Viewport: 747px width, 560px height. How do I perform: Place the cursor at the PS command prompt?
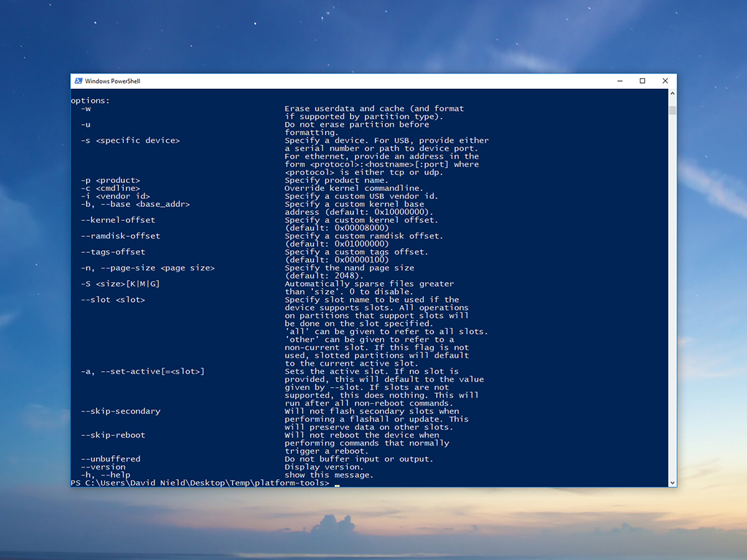pos(337,483)
